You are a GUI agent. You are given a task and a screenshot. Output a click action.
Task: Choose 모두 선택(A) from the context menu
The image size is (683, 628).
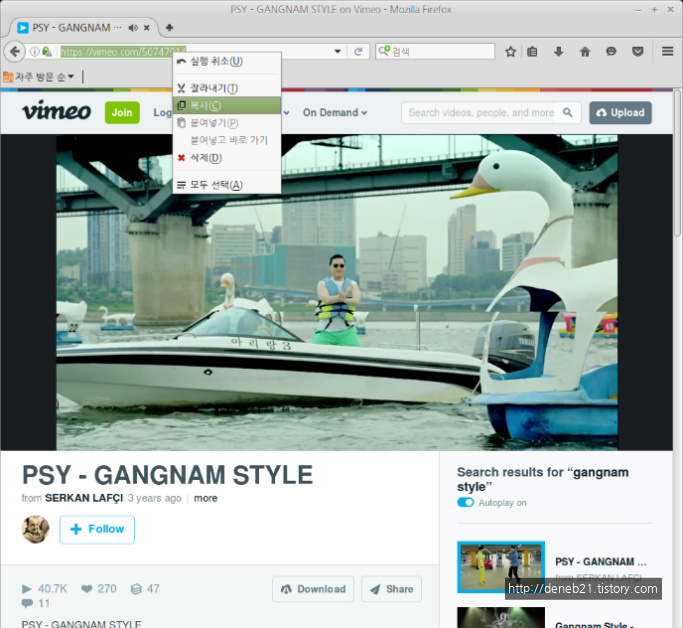coord(215,185)
